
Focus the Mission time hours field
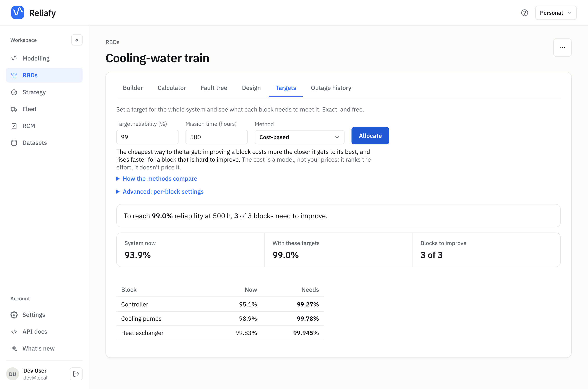coord(217,137)
